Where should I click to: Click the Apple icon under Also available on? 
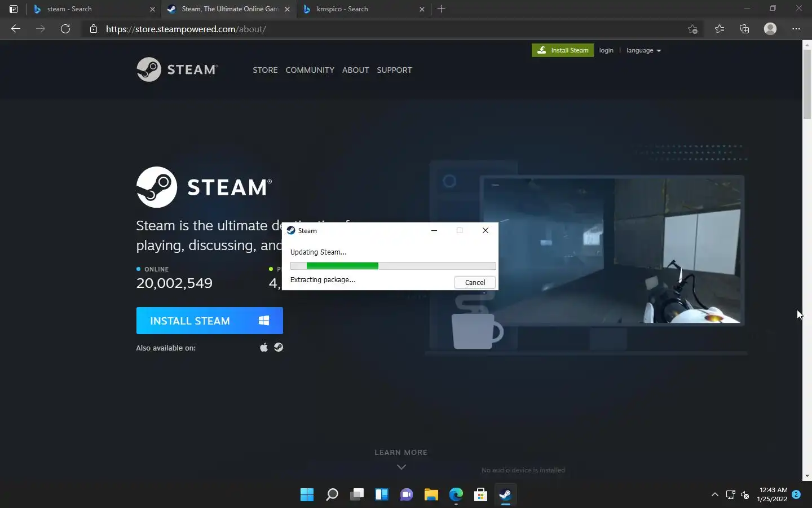tap(263, 348)
